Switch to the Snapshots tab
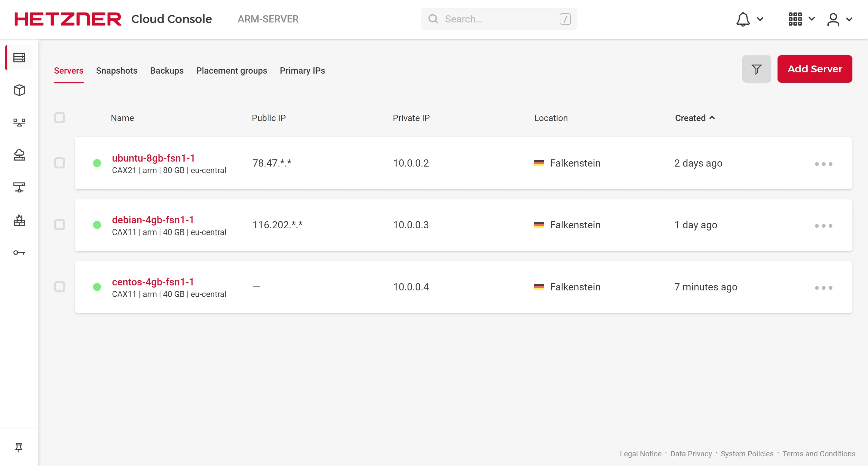Image resolution: width=868 pixels, height=466 pixels. click(117, 70)
